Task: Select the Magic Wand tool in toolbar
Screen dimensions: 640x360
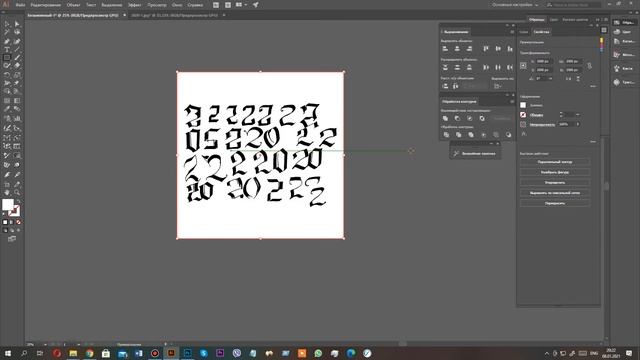Action: click(7, 32)
